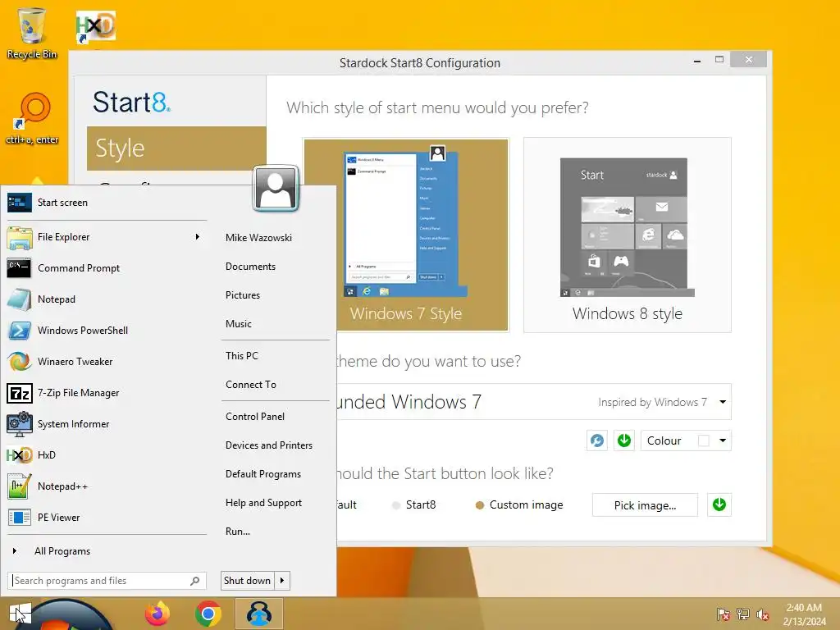Click the Windows PowerShell icon
The width and height of the screenshot is (840, 630).
point(20,331)
